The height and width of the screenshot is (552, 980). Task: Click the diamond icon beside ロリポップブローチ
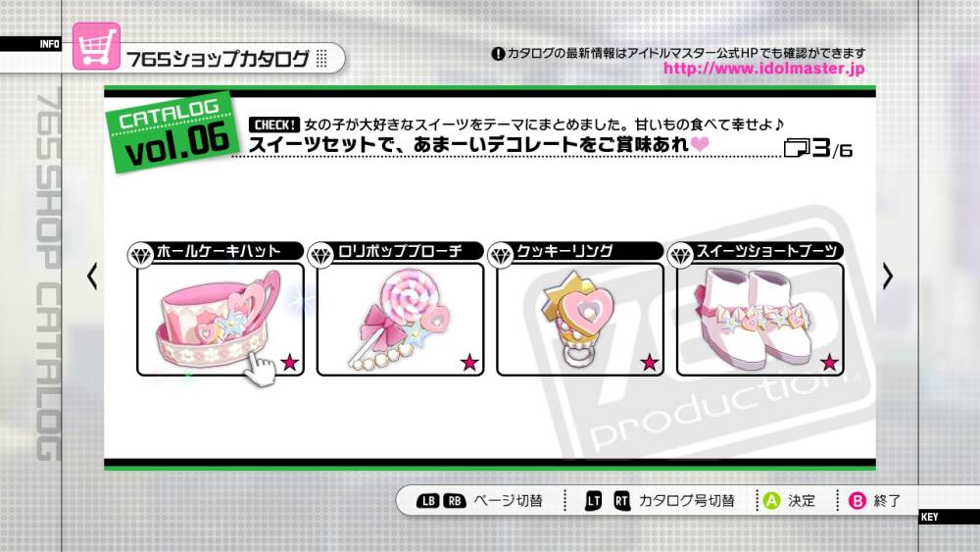click(320, 256)
